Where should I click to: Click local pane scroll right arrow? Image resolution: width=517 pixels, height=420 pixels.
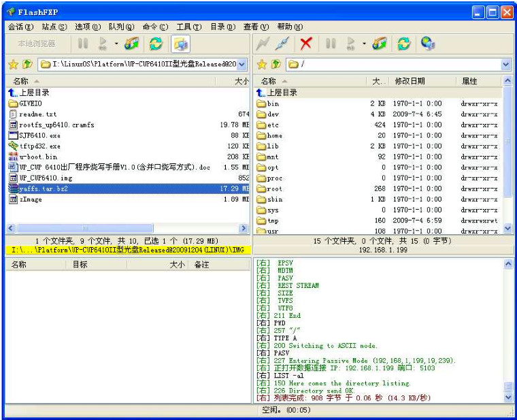[x=244, y=228]
